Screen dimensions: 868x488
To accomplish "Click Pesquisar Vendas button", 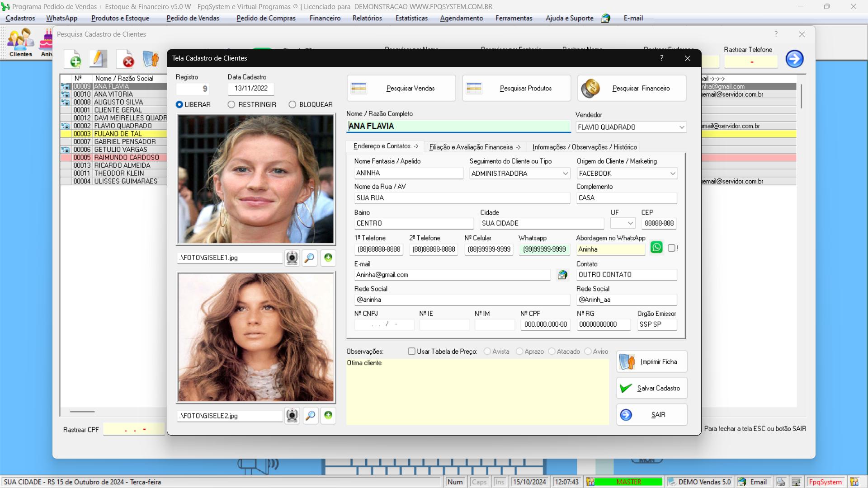I will pos(401,88).
